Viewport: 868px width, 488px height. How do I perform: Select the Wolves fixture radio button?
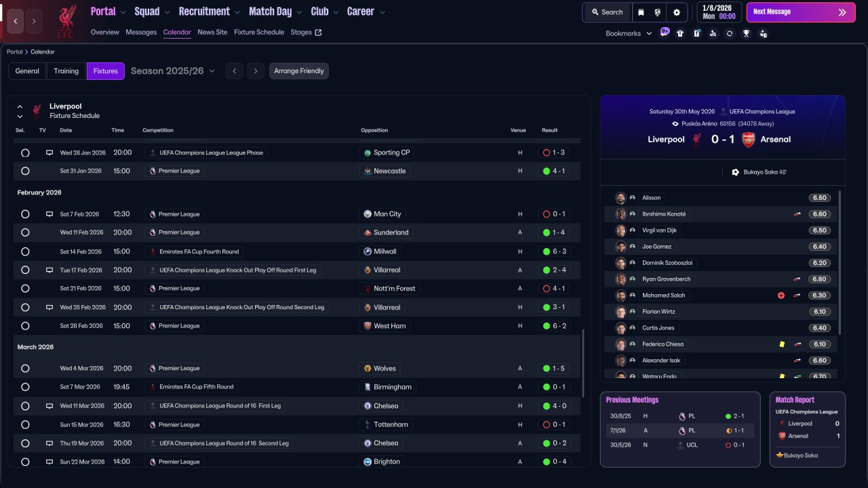25,369
